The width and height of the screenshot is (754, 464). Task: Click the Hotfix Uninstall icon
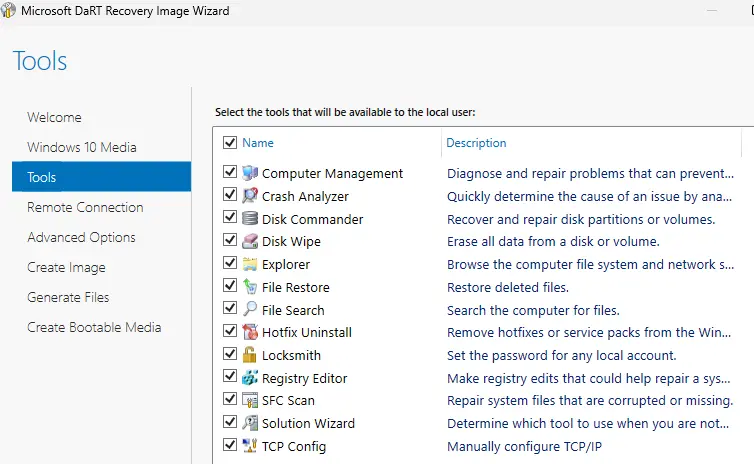(250, 332)
